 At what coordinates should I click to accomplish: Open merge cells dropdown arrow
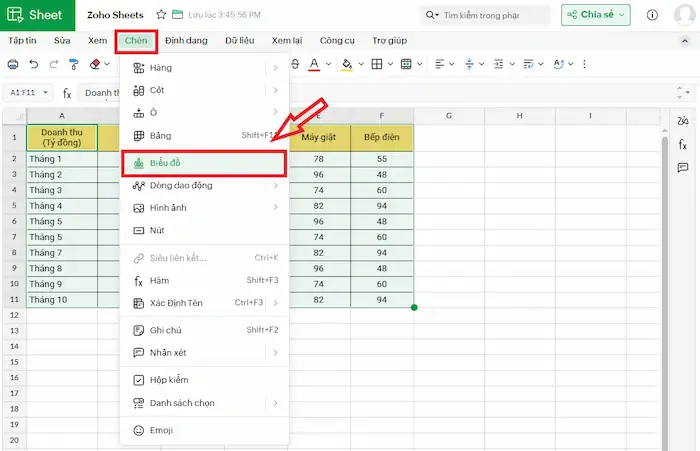(420, 64)
